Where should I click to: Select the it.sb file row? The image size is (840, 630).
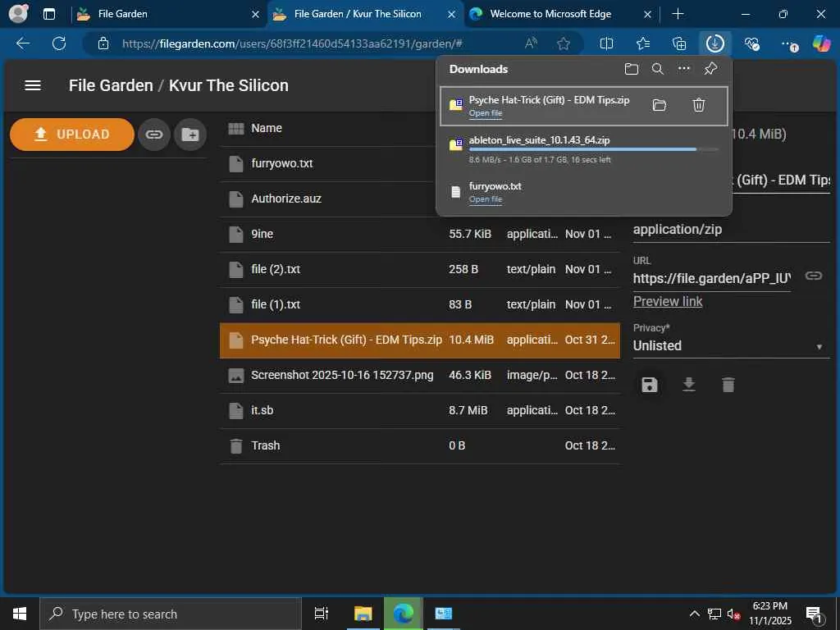click(420, 411)
